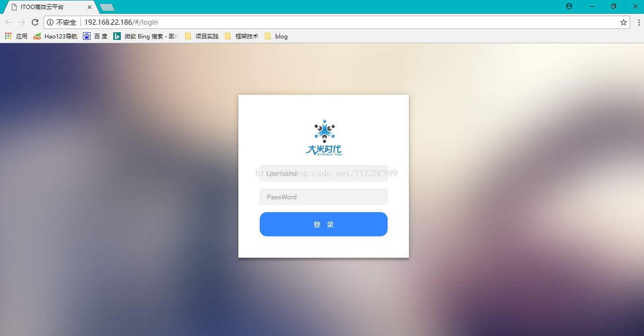Open the 百度 bookmark

tap(95, 36)
